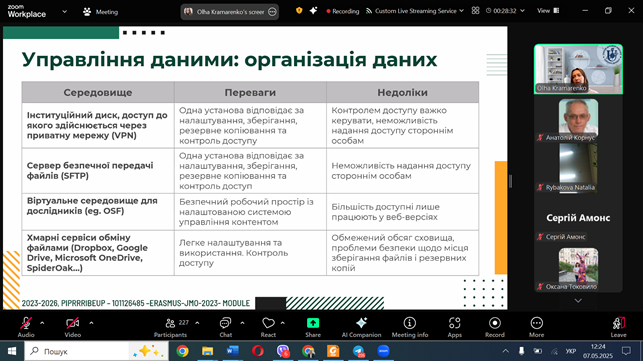Start sharing with green Share button

[313, 327]
